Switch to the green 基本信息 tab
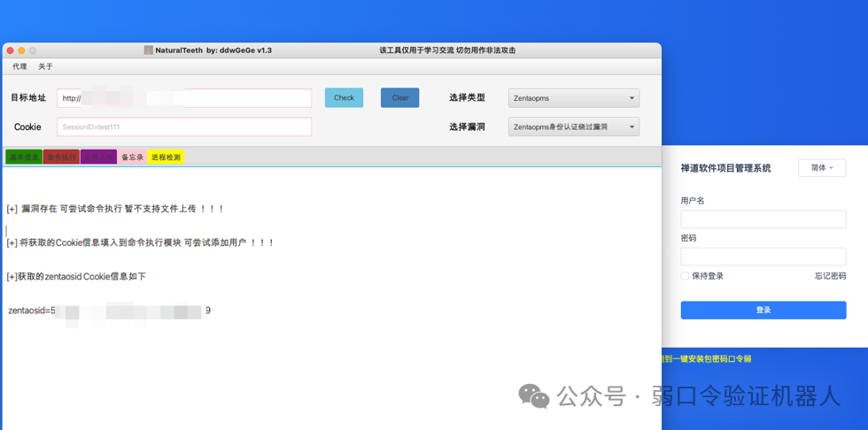 point(24,157)
